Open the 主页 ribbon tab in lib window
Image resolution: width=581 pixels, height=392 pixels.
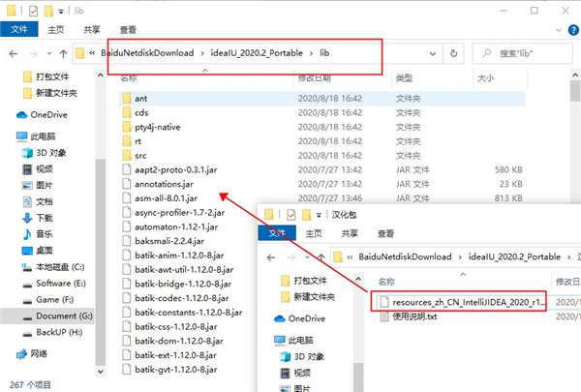(x=56, y=30)
